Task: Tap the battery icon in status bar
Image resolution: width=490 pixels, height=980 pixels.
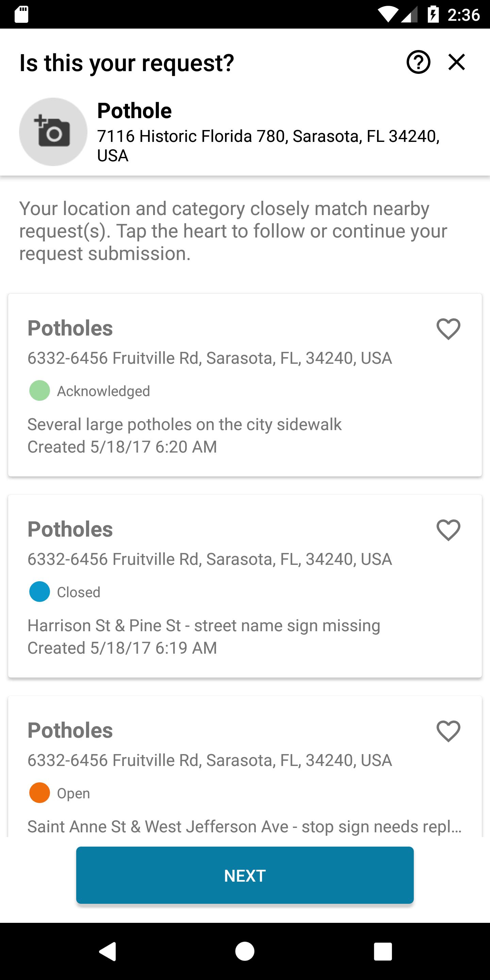Action: (433, 15)
